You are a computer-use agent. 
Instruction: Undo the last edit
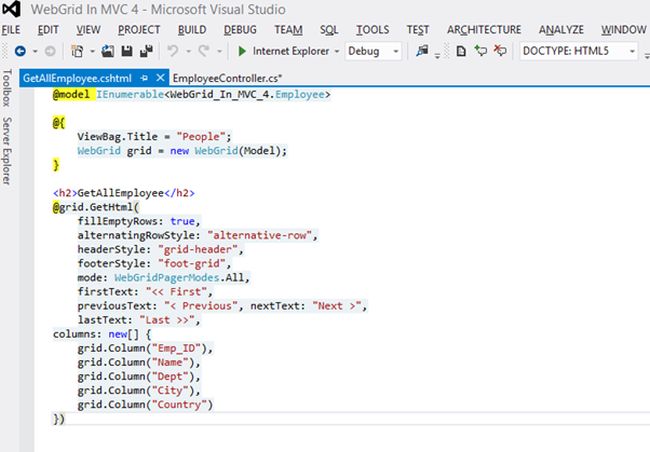coord(172,51)
